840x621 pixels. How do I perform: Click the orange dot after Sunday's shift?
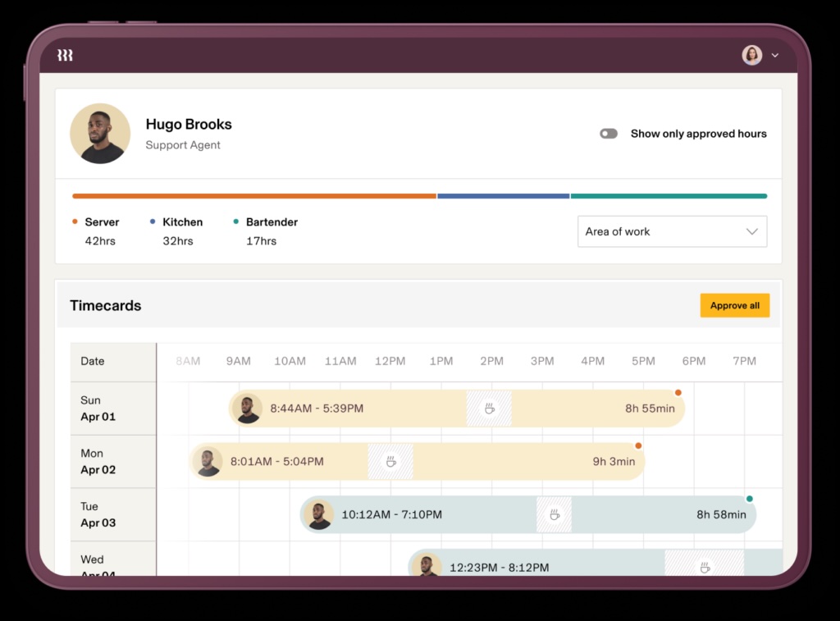point(678,392)
